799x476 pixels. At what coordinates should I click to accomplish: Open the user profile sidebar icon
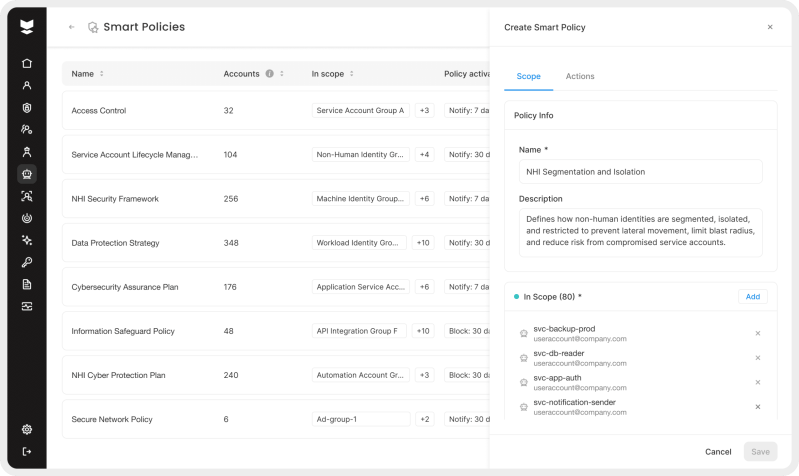(27, 86)
